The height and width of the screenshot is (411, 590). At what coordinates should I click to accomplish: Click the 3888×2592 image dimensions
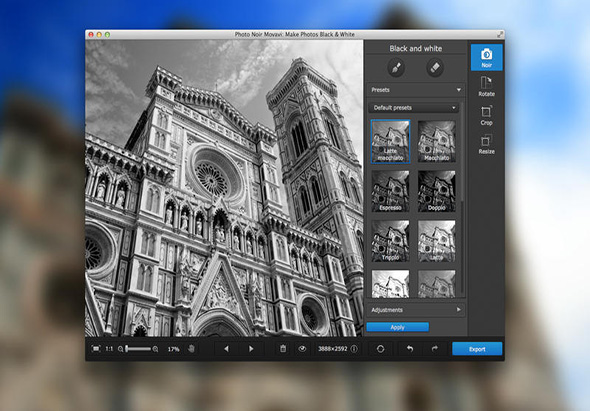(x=333, y=349)
